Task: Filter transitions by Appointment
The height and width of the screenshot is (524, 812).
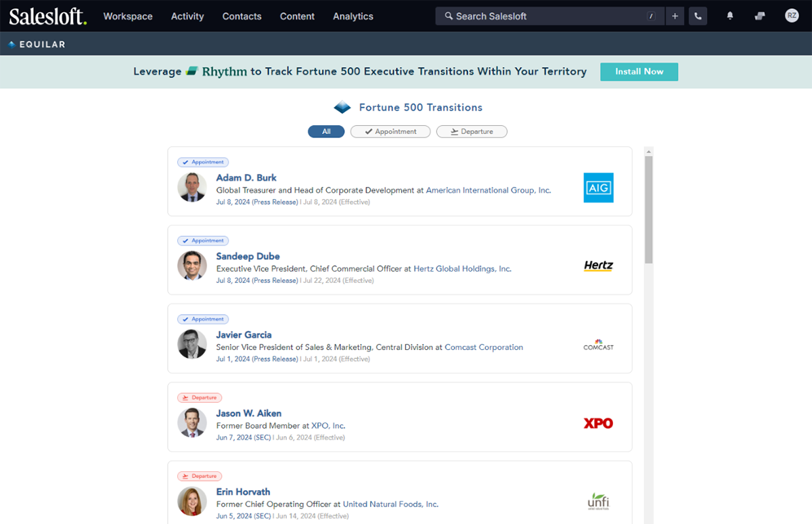Action: point(390,131)
